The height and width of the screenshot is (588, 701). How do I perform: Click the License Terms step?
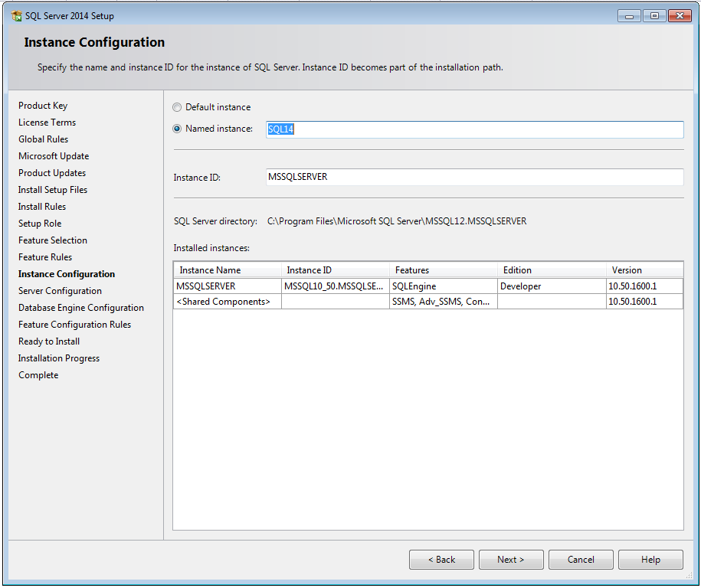(47, 122)
